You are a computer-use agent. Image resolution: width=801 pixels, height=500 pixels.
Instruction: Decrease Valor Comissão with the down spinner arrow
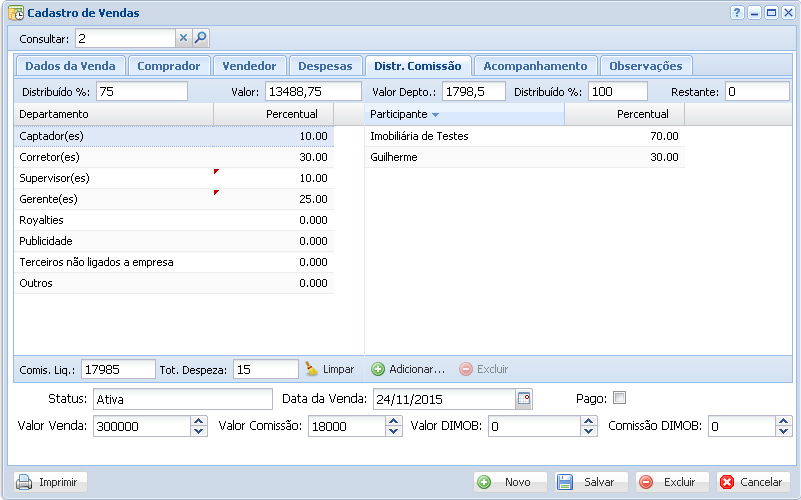coord(394,432)
